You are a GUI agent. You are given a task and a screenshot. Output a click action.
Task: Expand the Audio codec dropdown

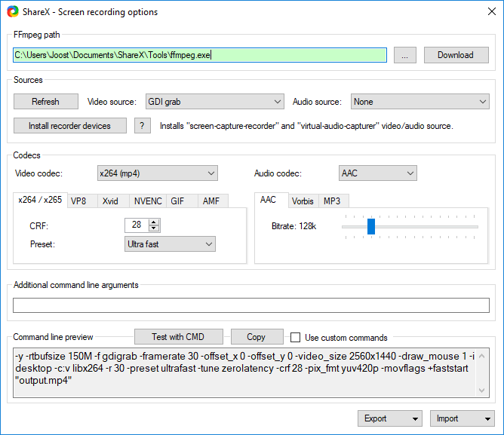tap(377, 173)
